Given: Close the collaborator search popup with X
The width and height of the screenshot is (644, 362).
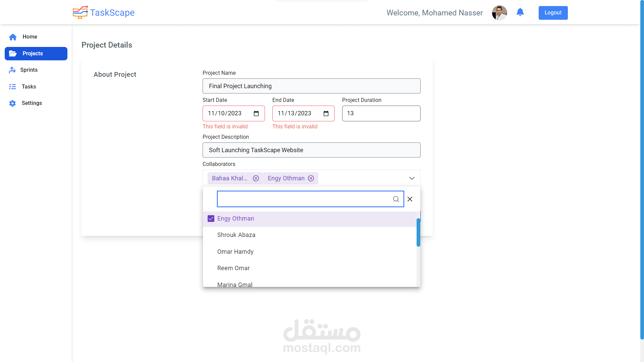Looking at the screenshot, I should click(410, 199).
